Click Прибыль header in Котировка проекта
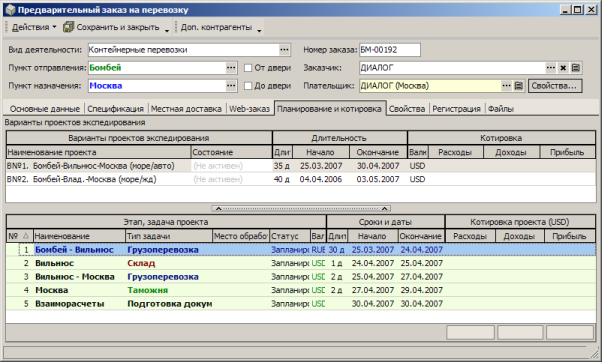Image resolution: width=602 pixels, height=362 pixels. pos(569,236)
